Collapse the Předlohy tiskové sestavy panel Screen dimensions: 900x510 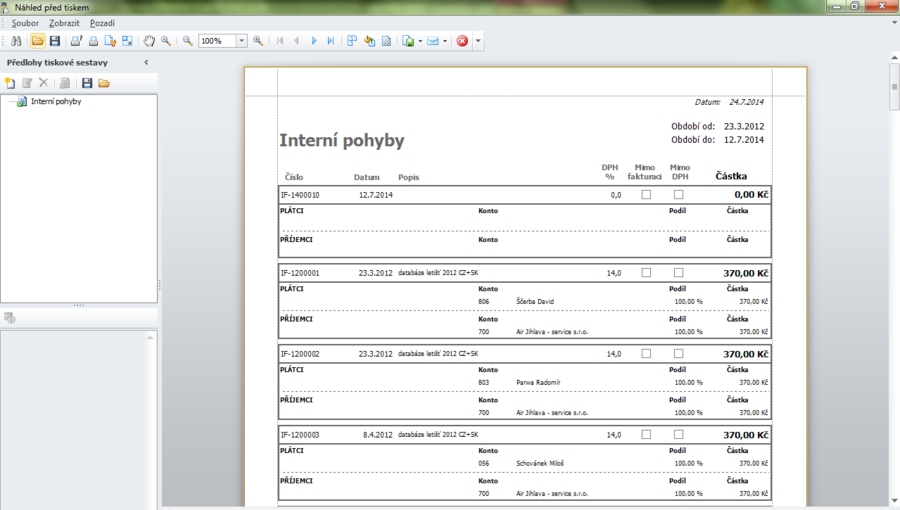146,62
